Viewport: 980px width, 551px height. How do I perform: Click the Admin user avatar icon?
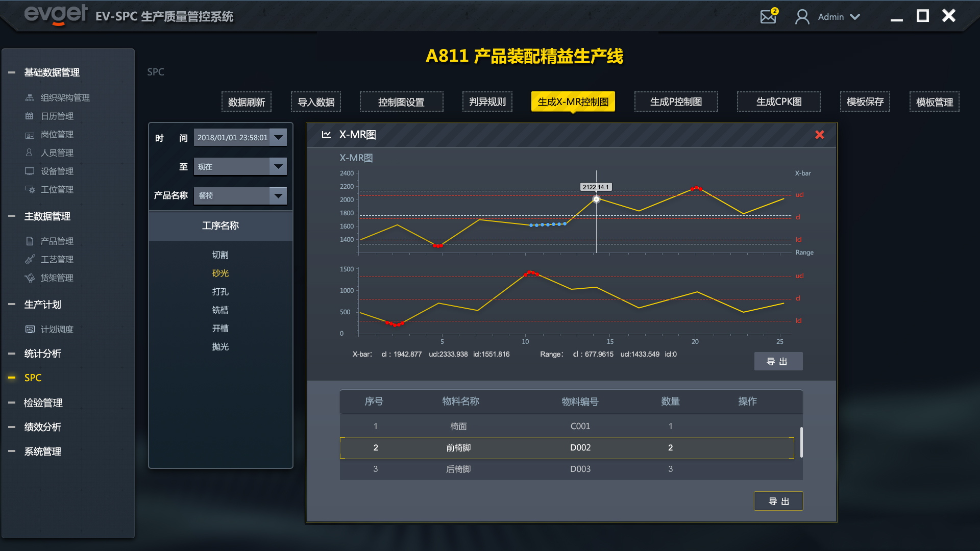pyautogui.click(x=802, y=17)
